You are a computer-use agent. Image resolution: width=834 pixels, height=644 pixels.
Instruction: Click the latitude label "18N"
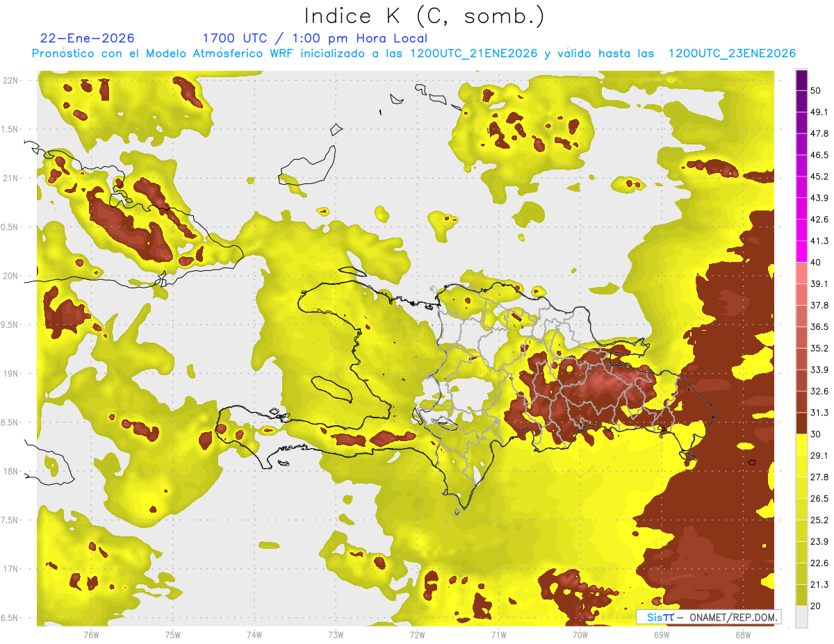coord(11,471)
